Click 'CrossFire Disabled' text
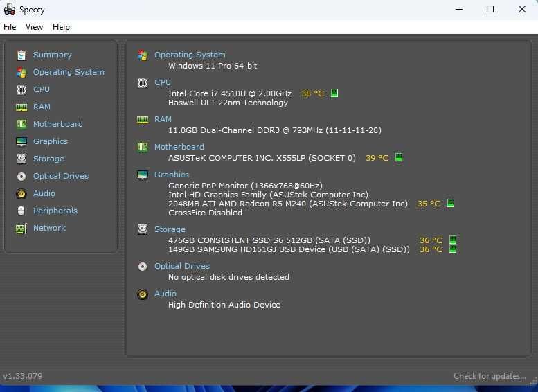 click(205, 213)
